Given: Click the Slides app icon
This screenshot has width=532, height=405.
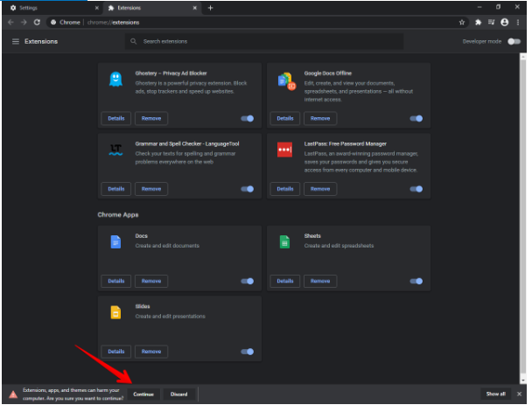Looking at the screenshot, I should [115, 312].
